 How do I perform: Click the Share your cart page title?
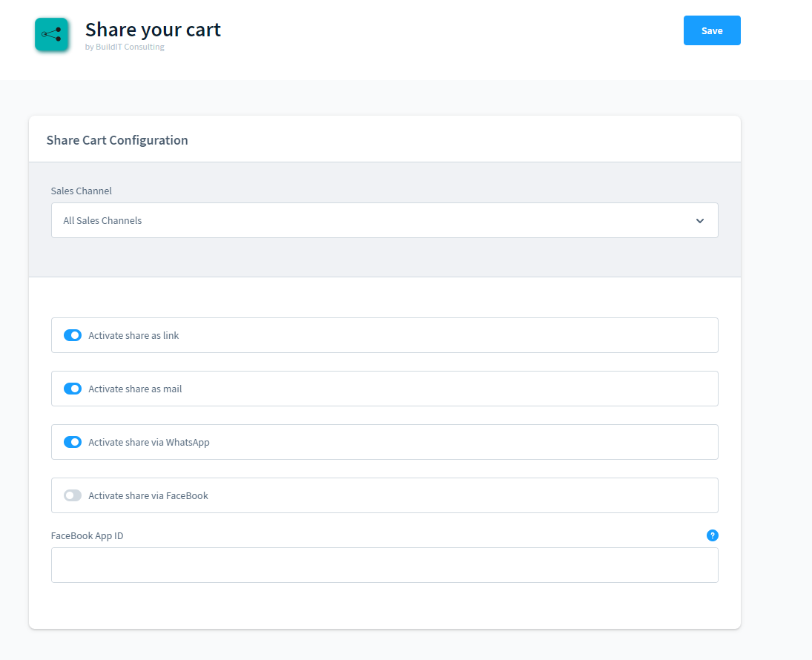pos(153,30)
